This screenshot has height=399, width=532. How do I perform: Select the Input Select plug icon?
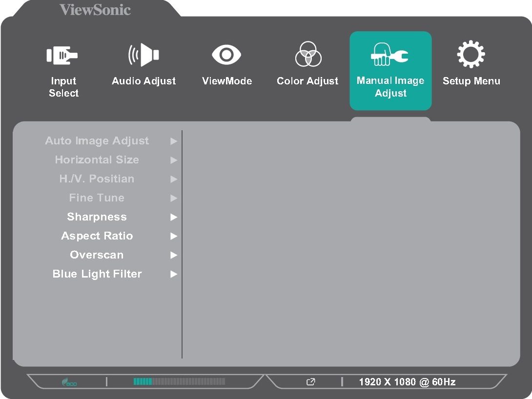click(x=62, y=55)
